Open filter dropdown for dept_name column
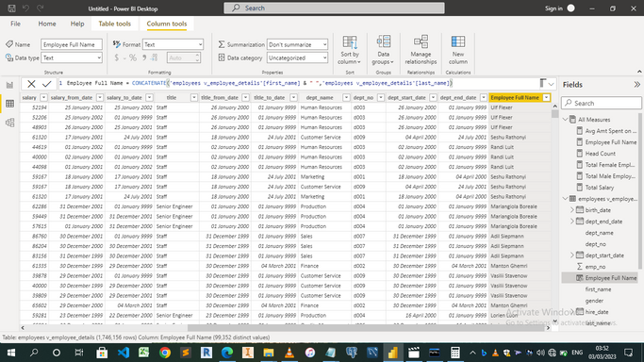644x362 pixels. click(346, 98)
